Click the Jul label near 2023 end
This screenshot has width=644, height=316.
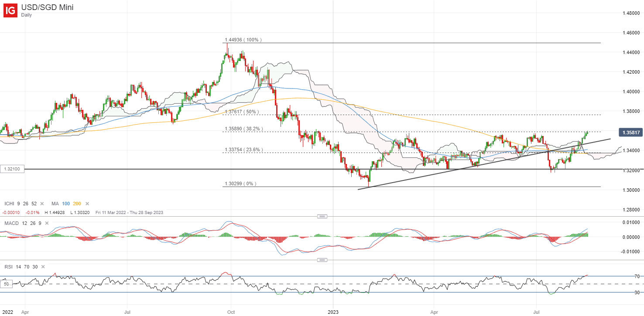pyautogui.click(x=536, y=313)
